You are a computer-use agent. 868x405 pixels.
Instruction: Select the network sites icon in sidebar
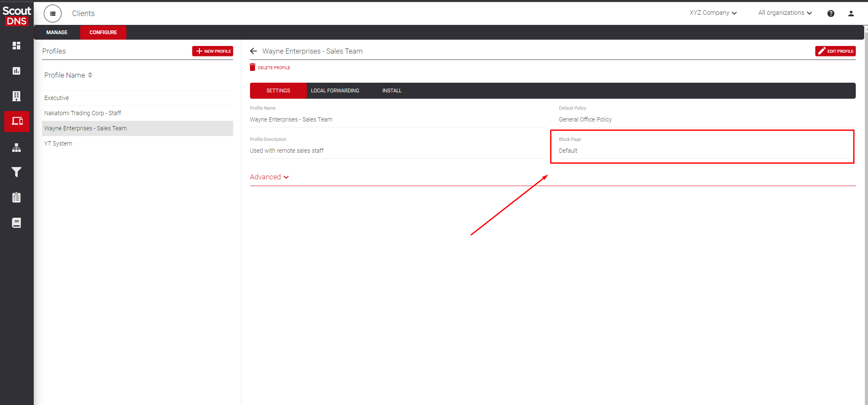pos(16,148)
